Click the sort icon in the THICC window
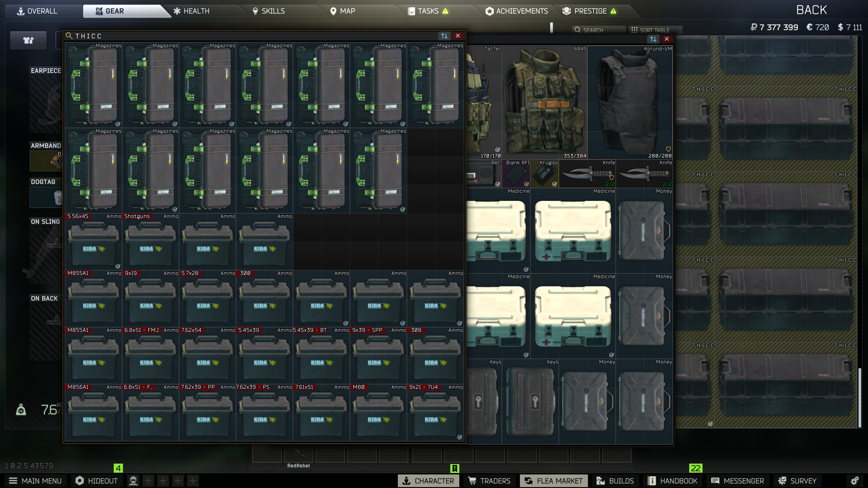868x488 pixels. [444, 36]
